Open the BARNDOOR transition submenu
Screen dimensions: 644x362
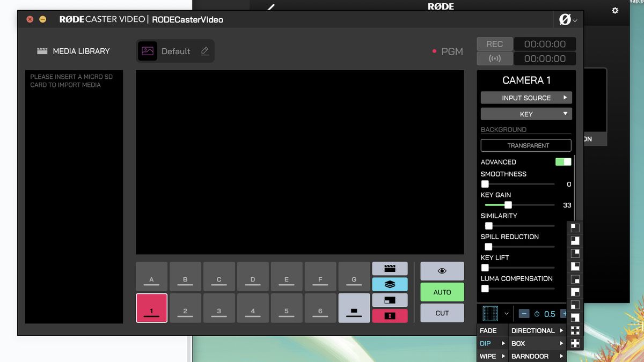(537, 356)
